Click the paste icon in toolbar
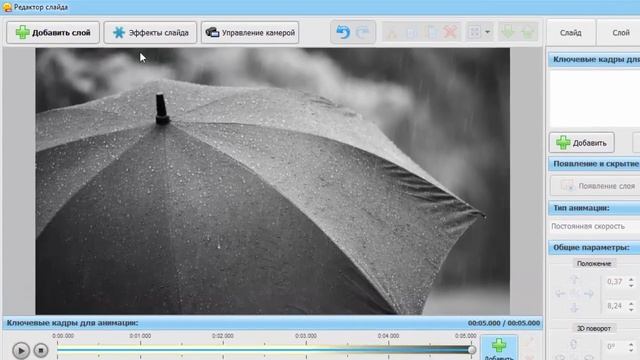This screenshot has height=360, width=640. pos(431,32)
